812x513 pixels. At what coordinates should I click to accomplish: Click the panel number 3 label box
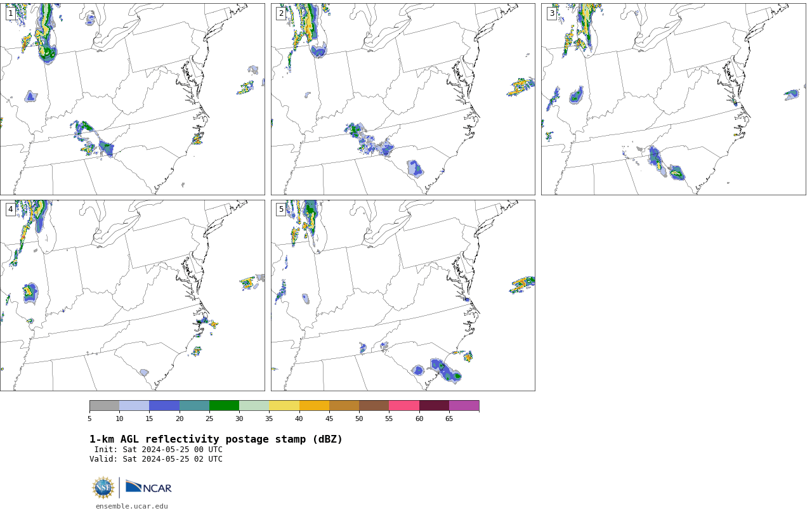[x=552, y=13]
